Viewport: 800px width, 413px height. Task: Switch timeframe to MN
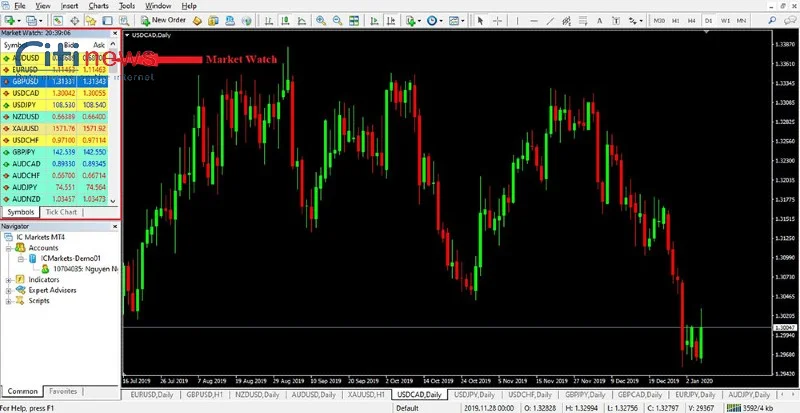click(741, 20)
